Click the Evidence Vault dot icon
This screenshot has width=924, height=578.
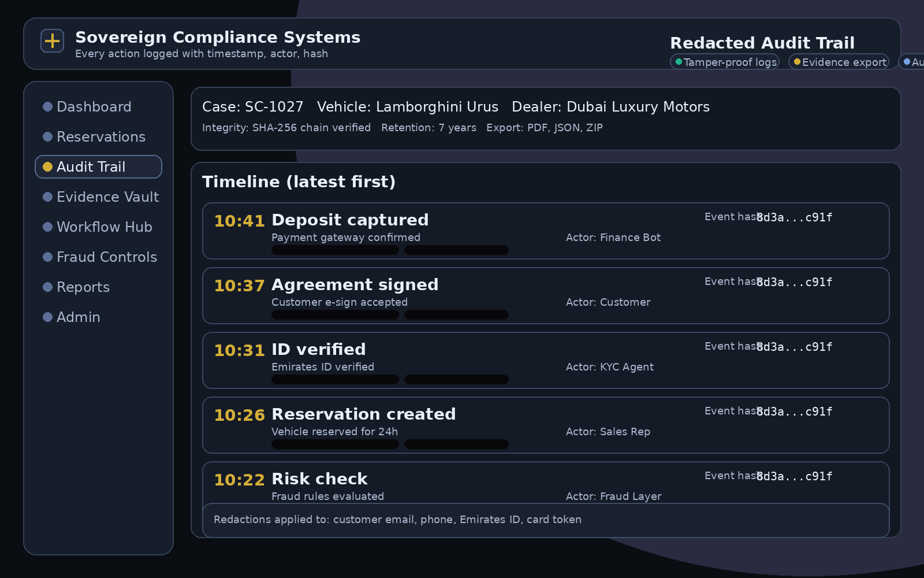click(48, 197)
